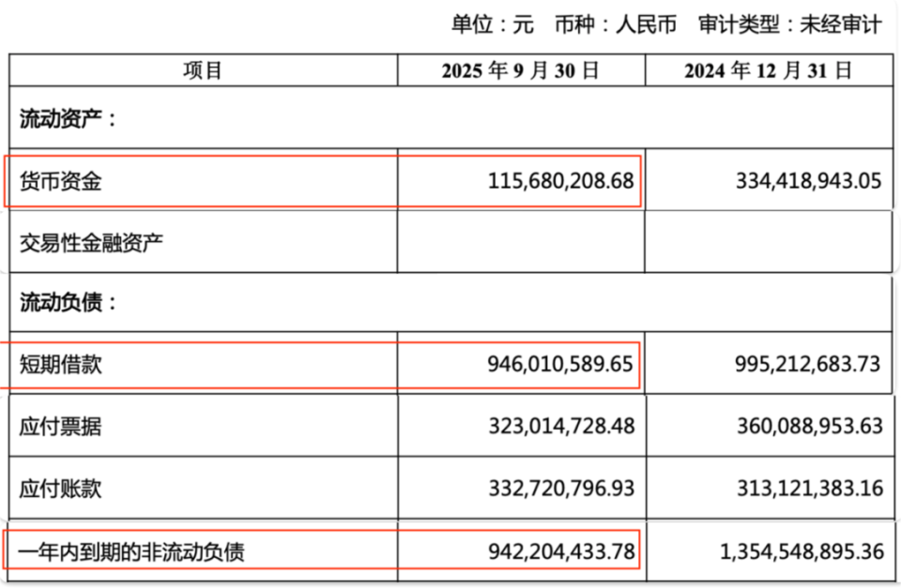This screenshot has height=588, width=901.
Task: Click the 短期借款 row label
Action: [61, 365]
